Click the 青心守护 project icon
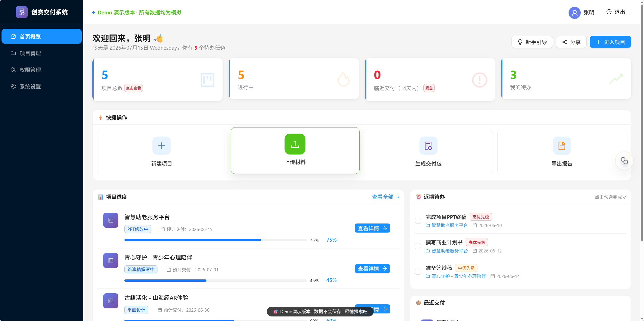 [111, 261]
